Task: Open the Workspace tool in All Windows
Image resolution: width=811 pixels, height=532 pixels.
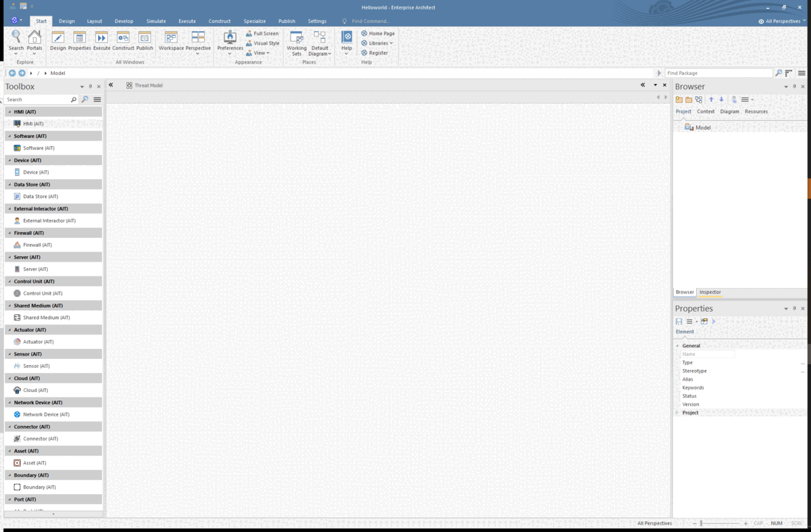Action: tap(172, 42)
